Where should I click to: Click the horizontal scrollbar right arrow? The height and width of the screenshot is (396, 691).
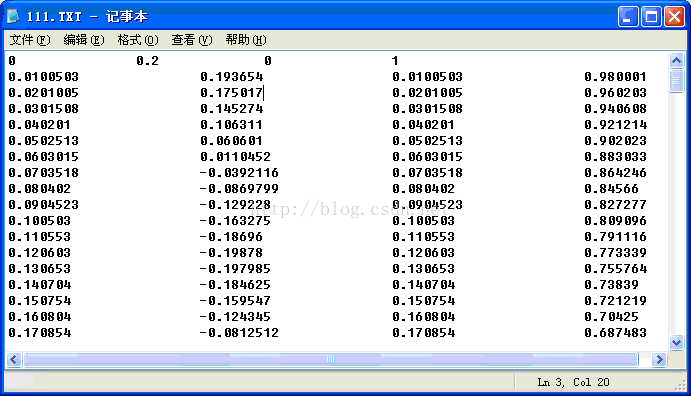(x=659, y=360)
